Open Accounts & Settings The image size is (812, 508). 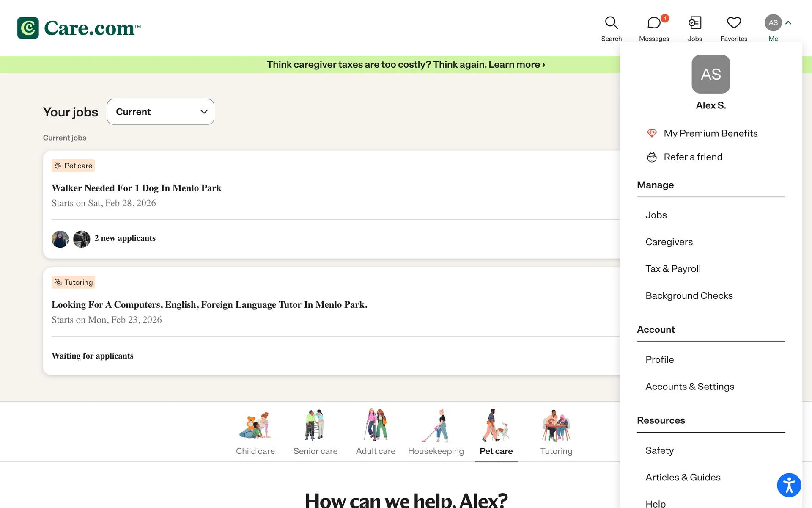click(x=690, y=387)
